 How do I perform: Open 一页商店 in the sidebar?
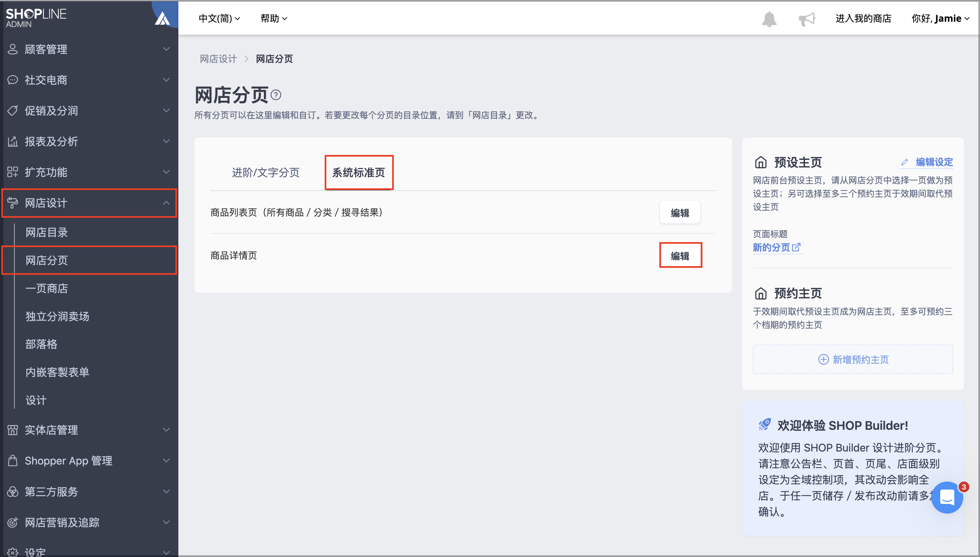tap(46, 289)
